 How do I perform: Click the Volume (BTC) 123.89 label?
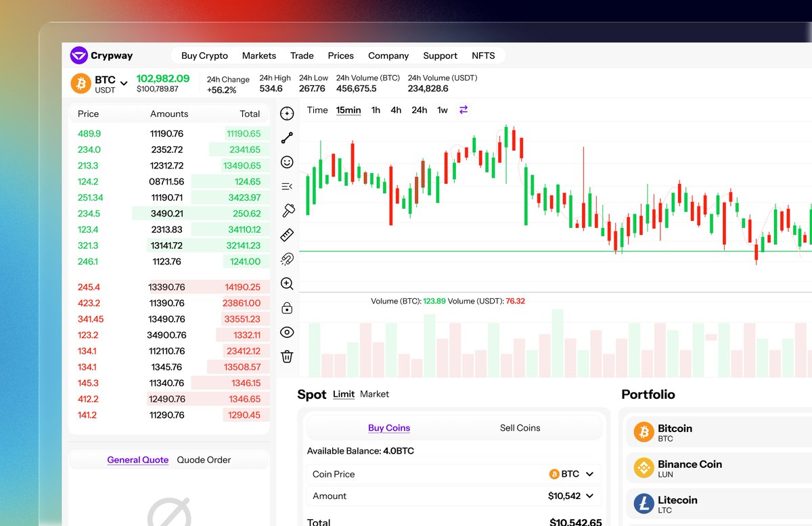408,301
